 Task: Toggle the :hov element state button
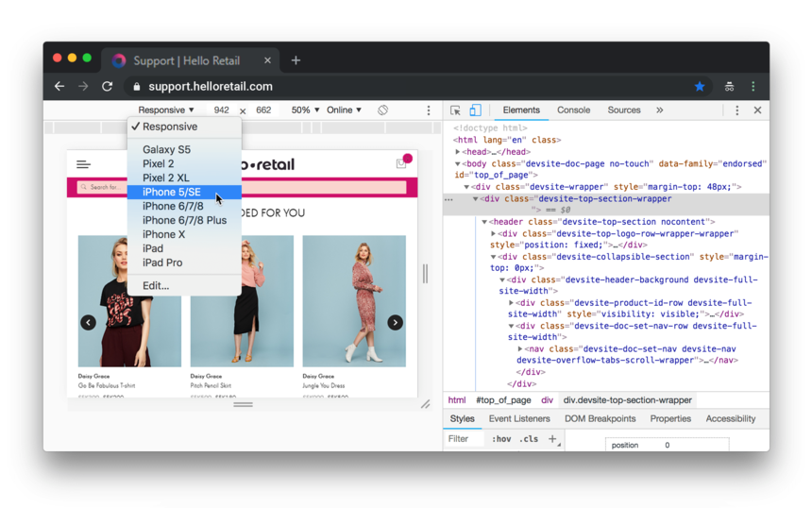tap(501, 439)
